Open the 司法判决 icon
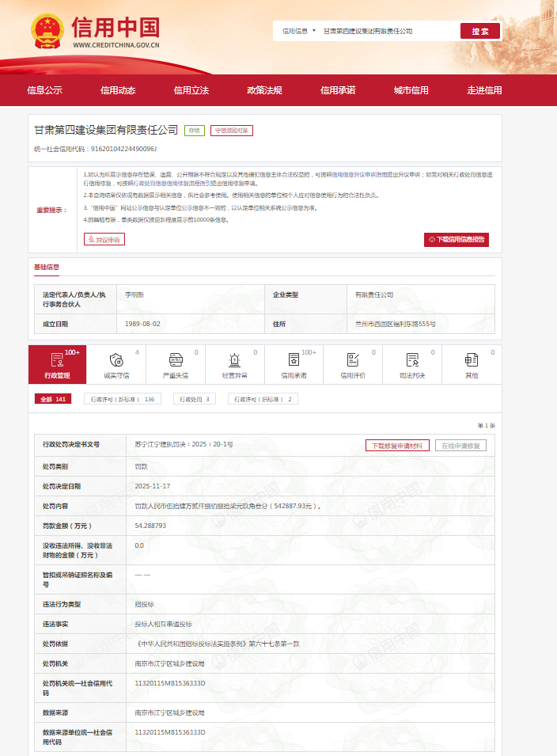Screen dimensions: 557x756 tap(412, 360)
